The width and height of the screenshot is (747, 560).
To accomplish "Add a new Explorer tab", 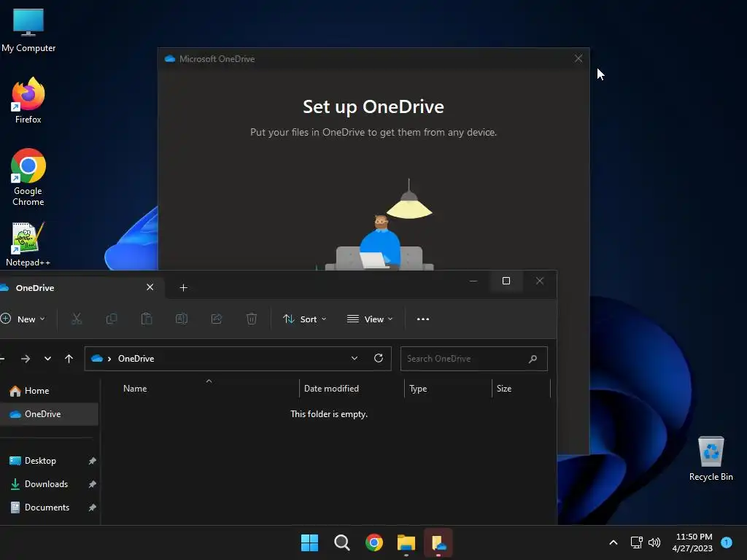I will pyautogui.click(x=183, y=287).
